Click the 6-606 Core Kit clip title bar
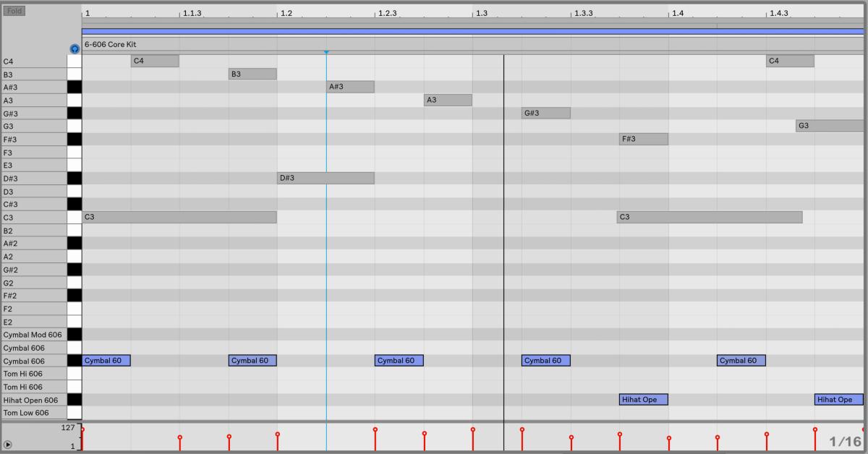The image size is (868, 454). click(x=473, y=44)
